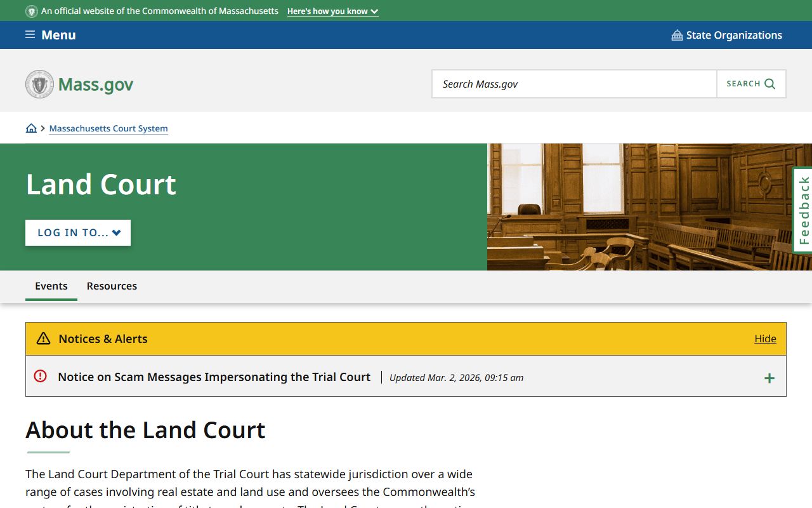The width and height of the screenshot is (812, 508).
Task: Click the official website of the Commonwealth text
Action: 160,11
